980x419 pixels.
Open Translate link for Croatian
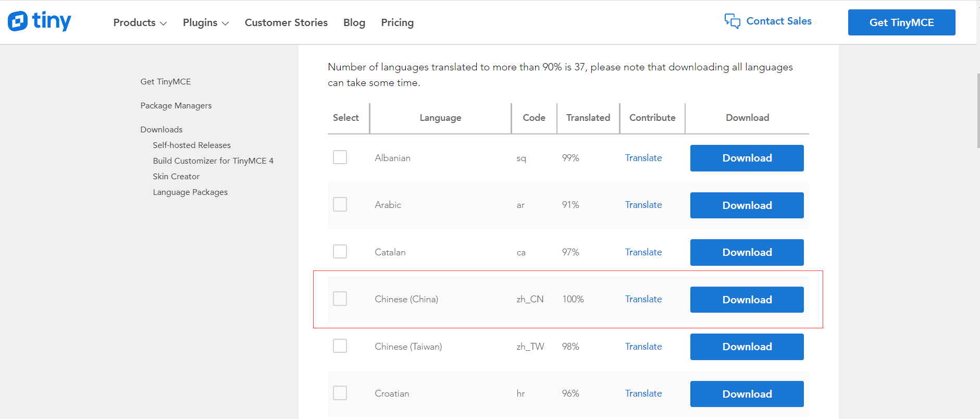pos(643,393)
